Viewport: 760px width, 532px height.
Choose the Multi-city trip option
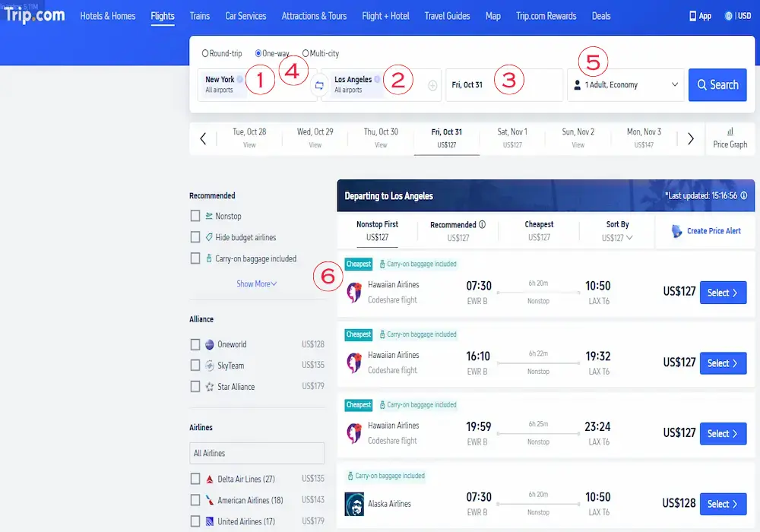[306, 54]
